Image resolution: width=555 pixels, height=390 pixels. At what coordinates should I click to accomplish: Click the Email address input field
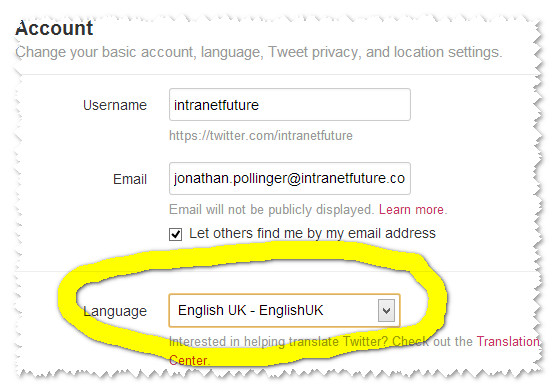coord(290,178)
